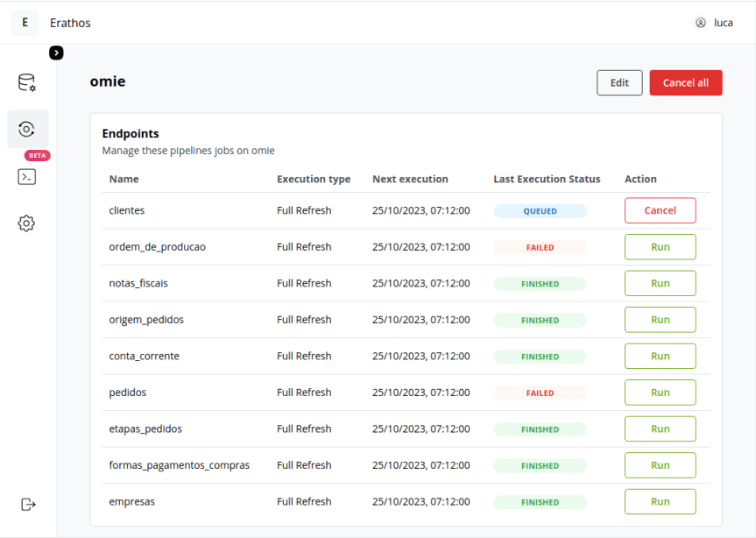This screenshot has width=756, height=538.
Task: Select the clientes endpoint name
Action: coord(127,210)
